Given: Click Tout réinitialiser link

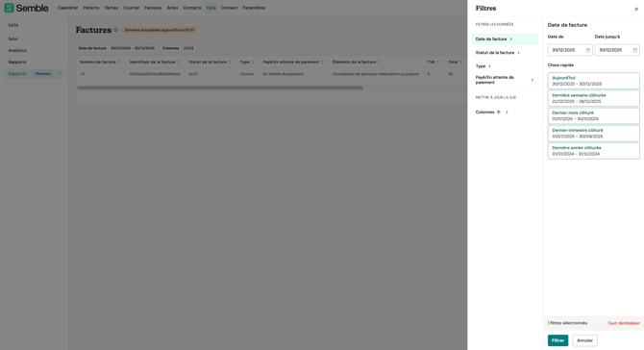Looking at the screenshot, I should pyautogui.click(x=624, y=323).
